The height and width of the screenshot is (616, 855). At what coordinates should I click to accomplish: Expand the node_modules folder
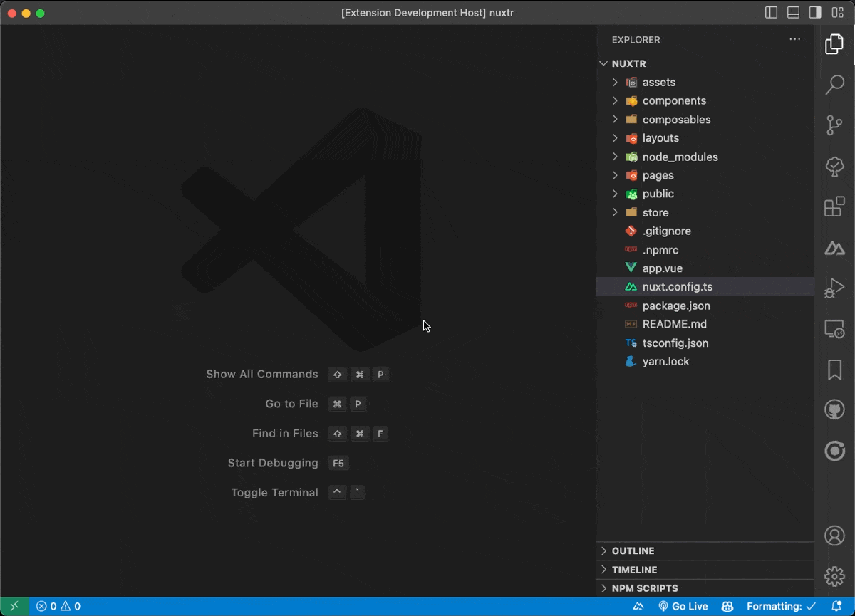pyautogui.click(x=705, y=157)
